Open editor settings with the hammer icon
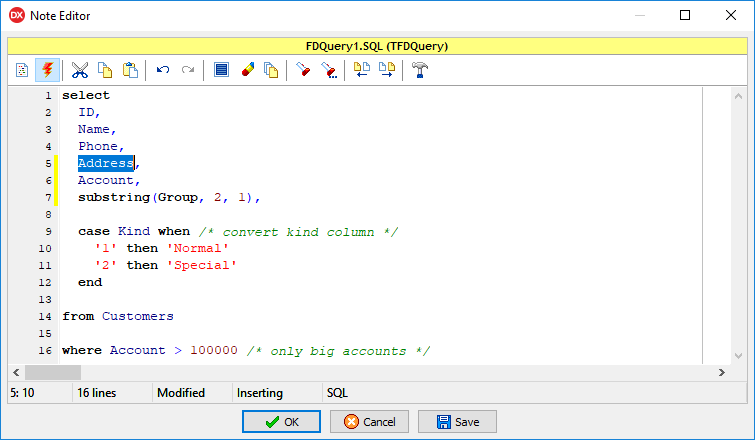 pyautogui.click(x=420, y=70)
